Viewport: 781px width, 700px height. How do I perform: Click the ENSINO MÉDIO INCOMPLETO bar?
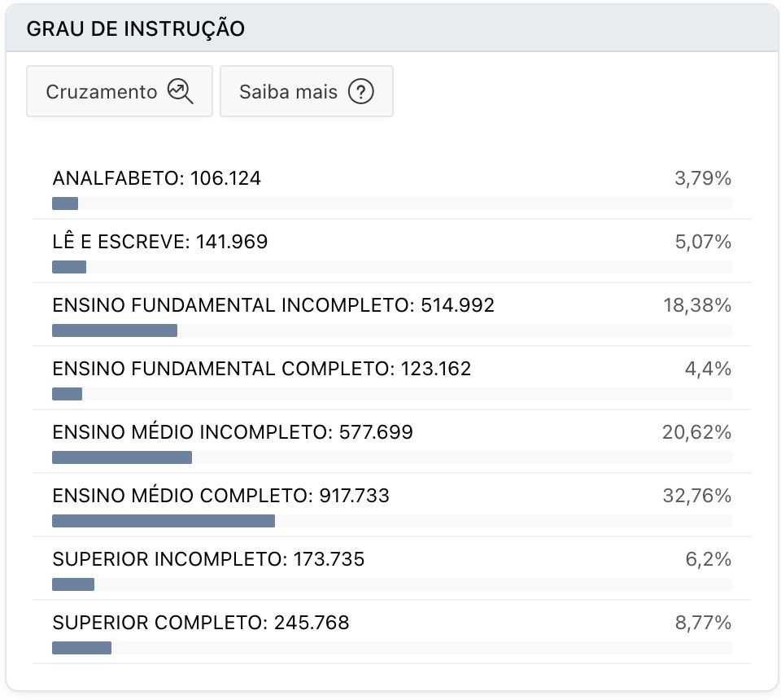pyautogui.click(x=392, y=457)
